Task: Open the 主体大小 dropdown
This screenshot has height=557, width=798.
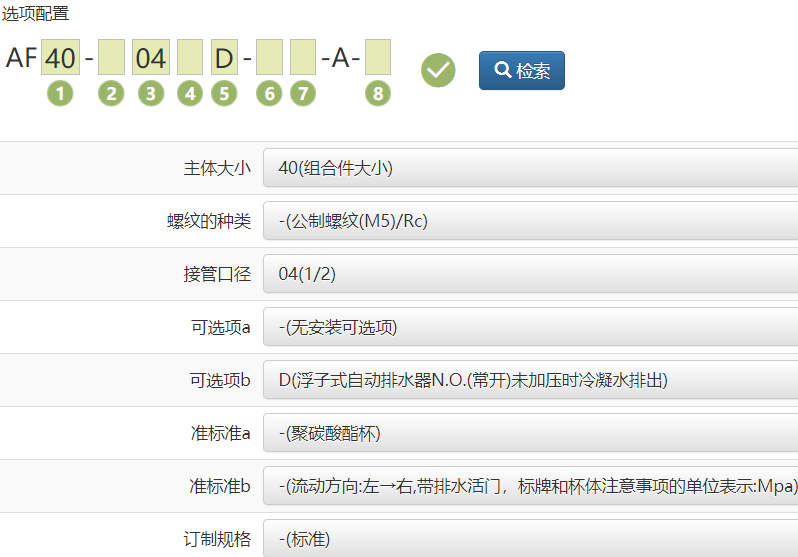Action: pos(530,168)
